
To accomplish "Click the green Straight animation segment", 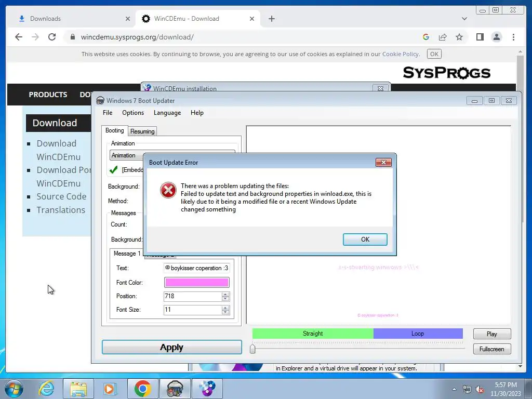I will (313, 334).
